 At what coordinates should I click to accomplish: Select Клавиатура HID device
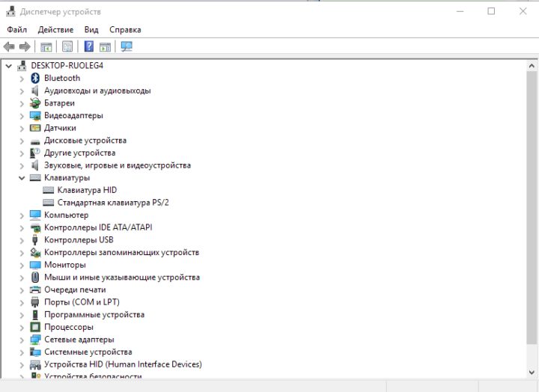tap(87, 190)
